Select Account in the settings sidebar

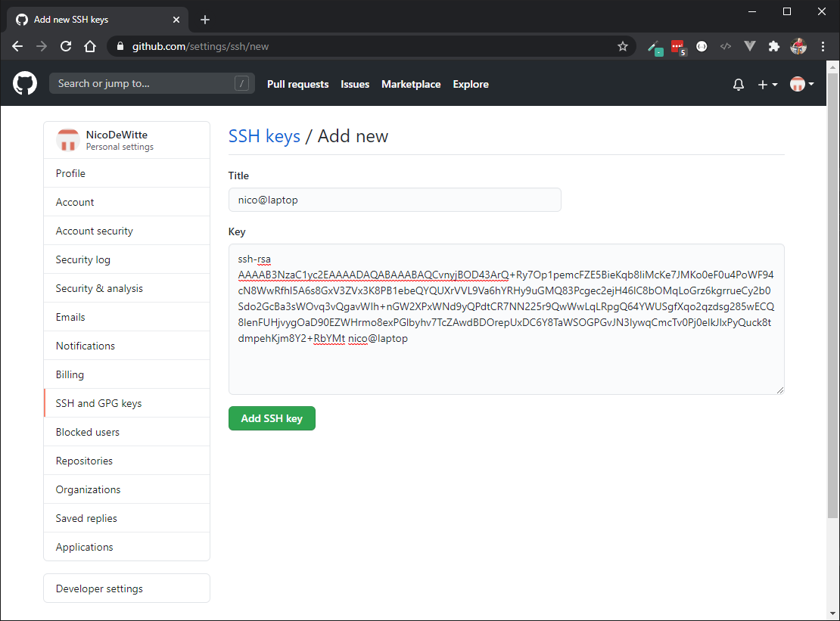(x=127, y=203)
